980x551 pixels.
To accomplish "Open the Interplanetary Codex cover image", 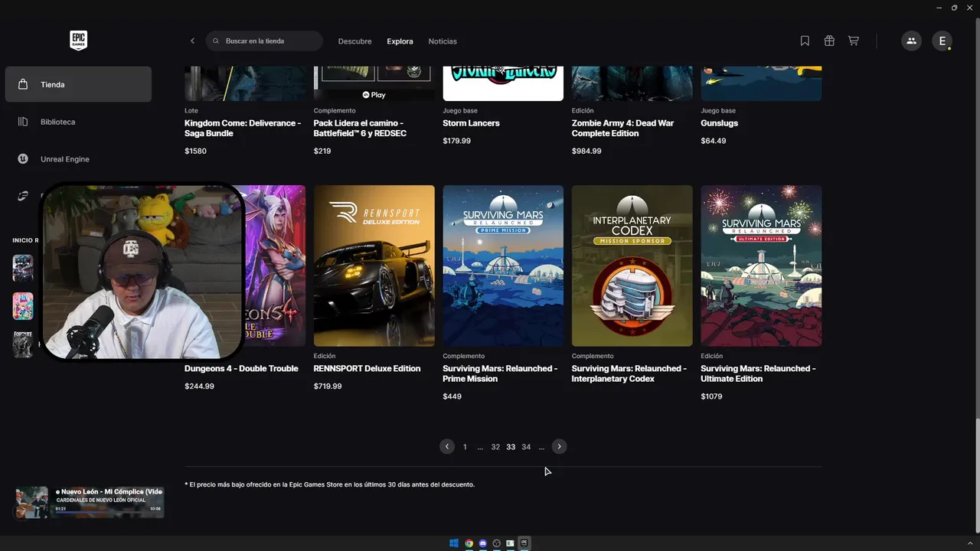I will point(632,266).
